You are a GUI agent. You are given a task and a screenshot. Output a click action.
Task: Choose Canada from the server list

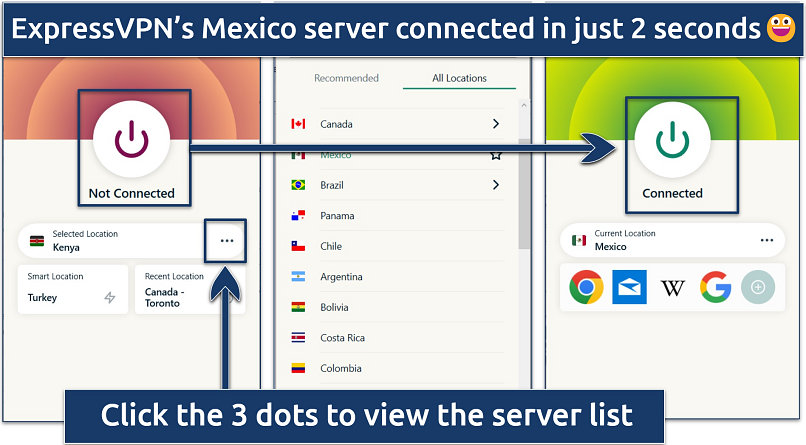(397, 124)
